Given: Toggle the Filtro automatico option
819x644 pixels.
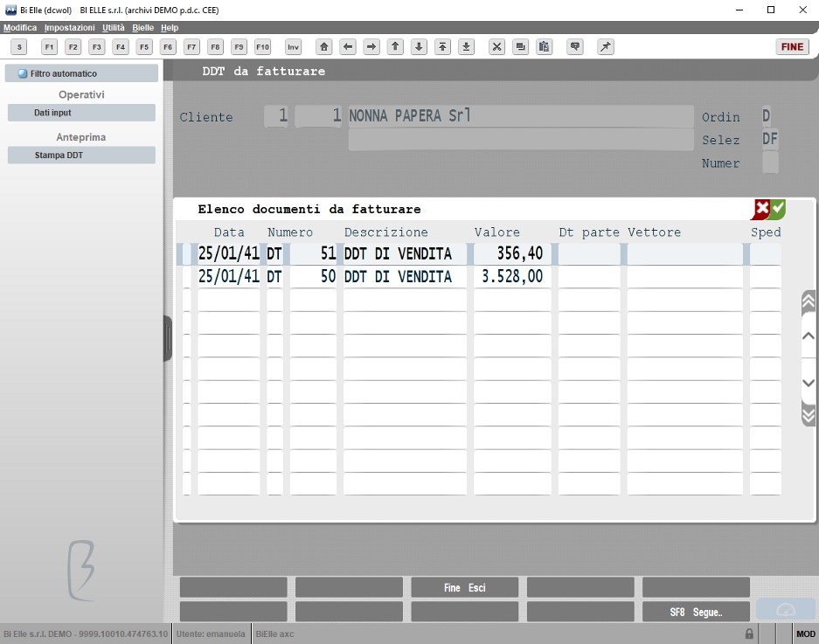Looking at the screenshot, I should tap(81, 73).
